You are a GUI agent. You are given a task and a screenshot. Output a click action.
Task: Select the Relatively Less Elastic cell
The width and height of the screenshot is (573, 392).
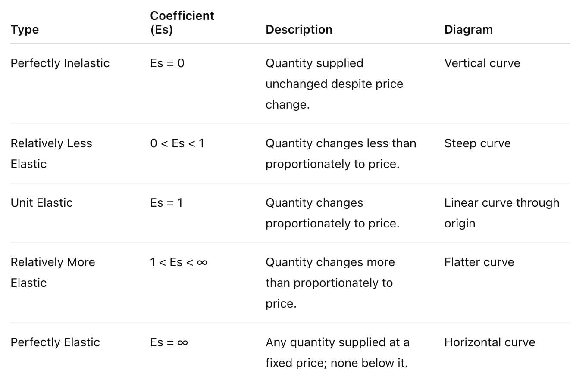click(51, 153)
